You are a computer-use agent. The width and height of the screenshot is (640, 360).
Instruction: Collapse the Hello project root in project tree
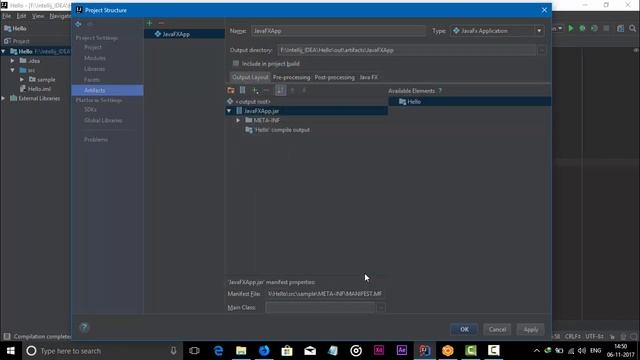click(x=3, y=51)
